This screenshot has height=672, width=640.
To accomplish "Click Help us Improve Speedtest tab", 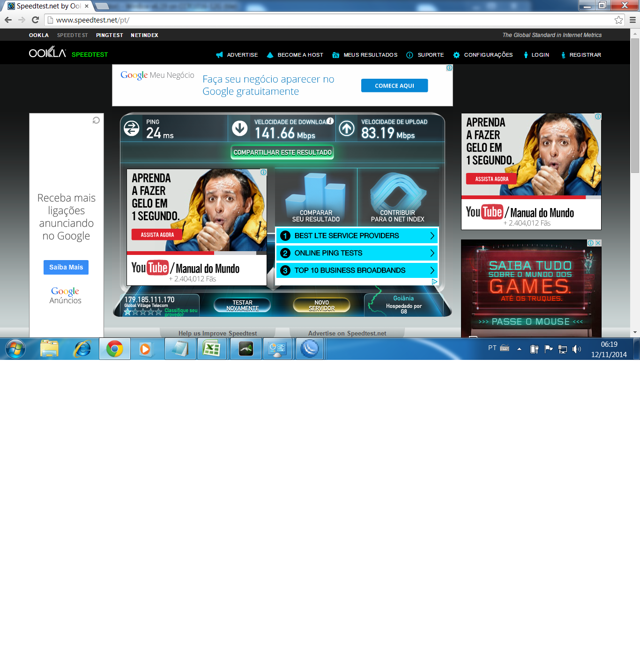I will coord(217,333).
